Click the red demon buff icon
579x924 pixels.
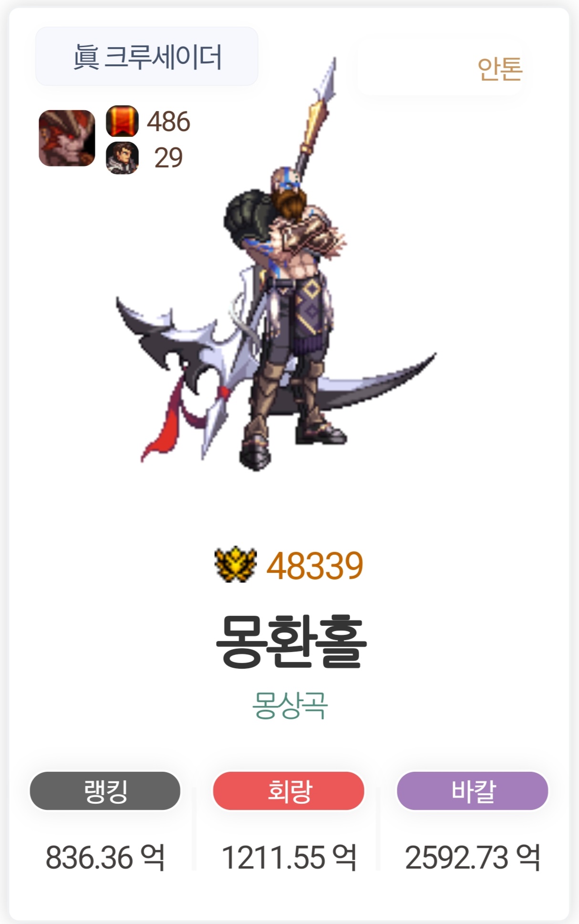67,138
